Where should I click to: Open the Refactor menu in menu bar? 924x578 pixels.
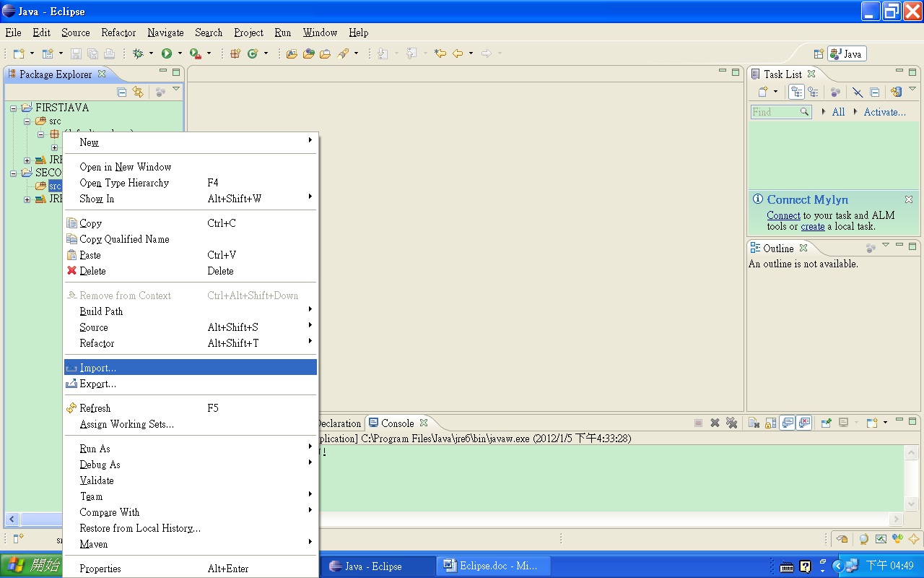[118, 33]
